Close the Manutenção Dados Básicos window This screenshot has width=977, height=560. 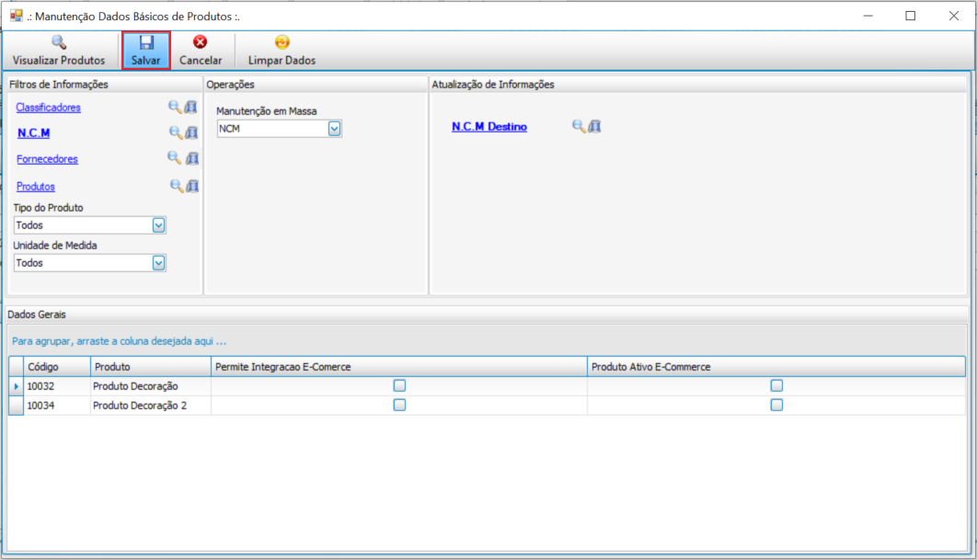[953, 16]
